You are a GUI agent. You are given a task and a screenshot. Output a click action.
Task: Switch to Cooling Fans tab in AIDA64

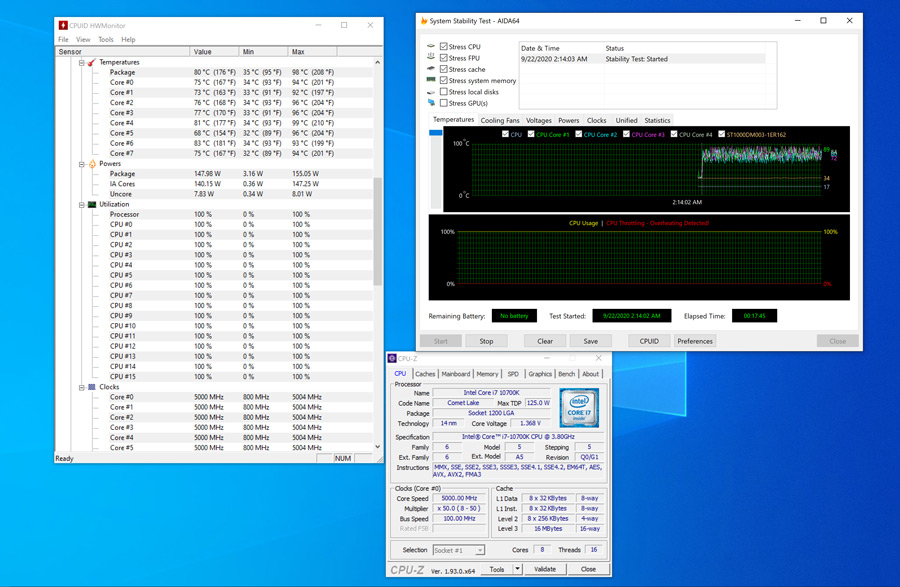[500, 120]
